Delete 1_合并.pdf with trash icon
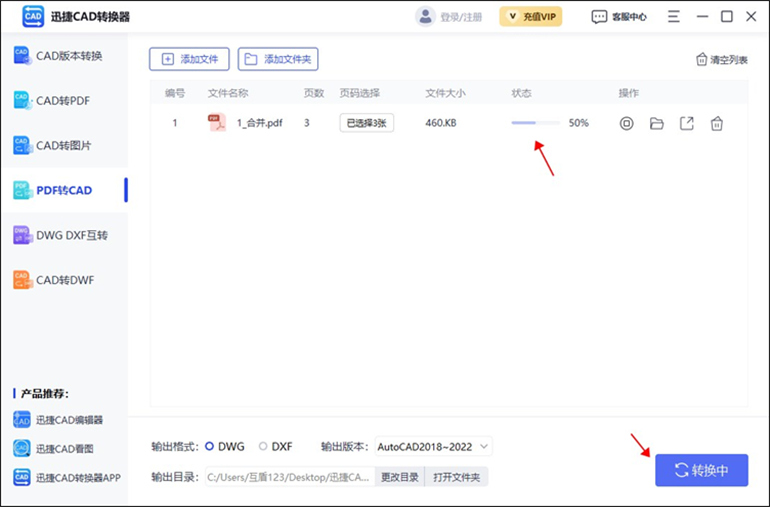 click(716, 123)
